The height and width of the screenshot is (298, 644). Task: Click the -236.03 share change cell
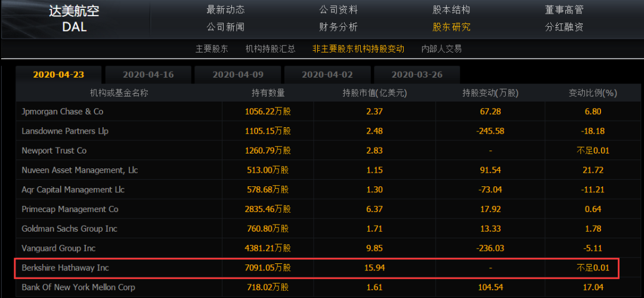point(490,248)
